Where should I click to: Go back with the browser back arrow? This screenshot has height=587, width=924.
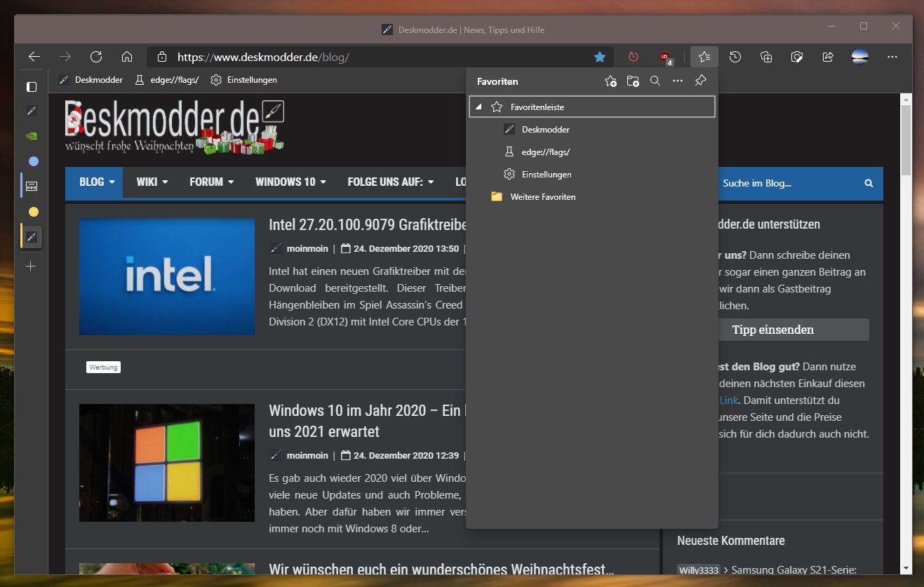point(34,57)
